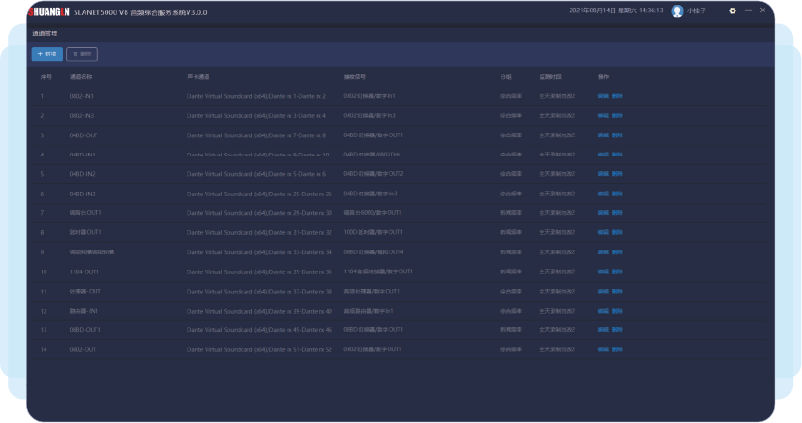
Task: Click edit link for 04BD-OUT row
Action: click(603, 135)
